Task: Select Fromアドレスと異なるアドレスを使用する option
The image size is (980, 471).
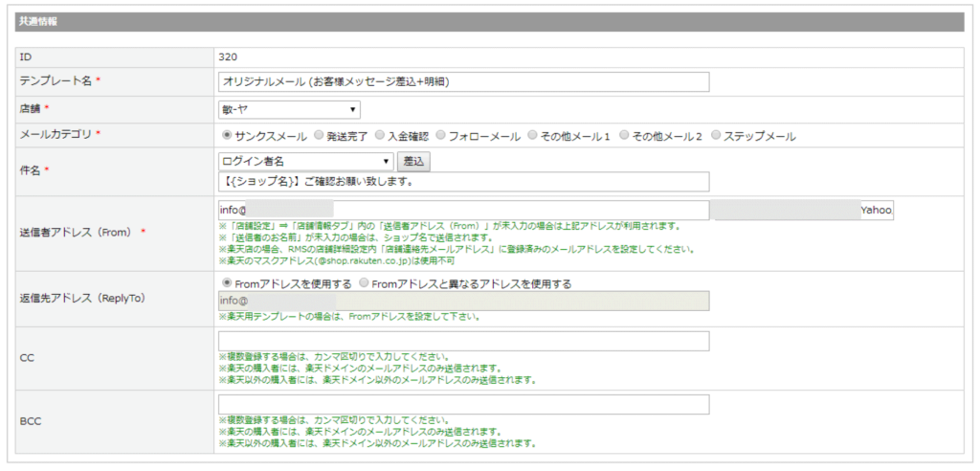Action: (x=364, y=283)
